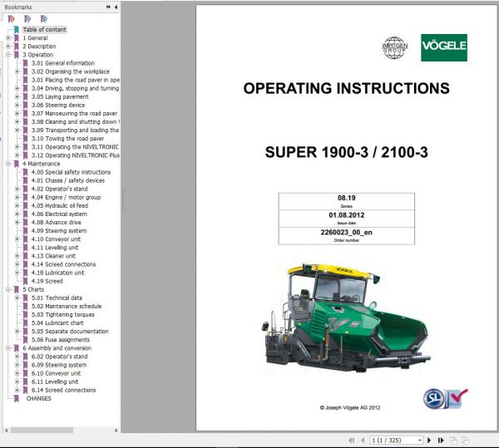
Task: Collapse the 4 Maintenance section
Action: pos(8,164)
